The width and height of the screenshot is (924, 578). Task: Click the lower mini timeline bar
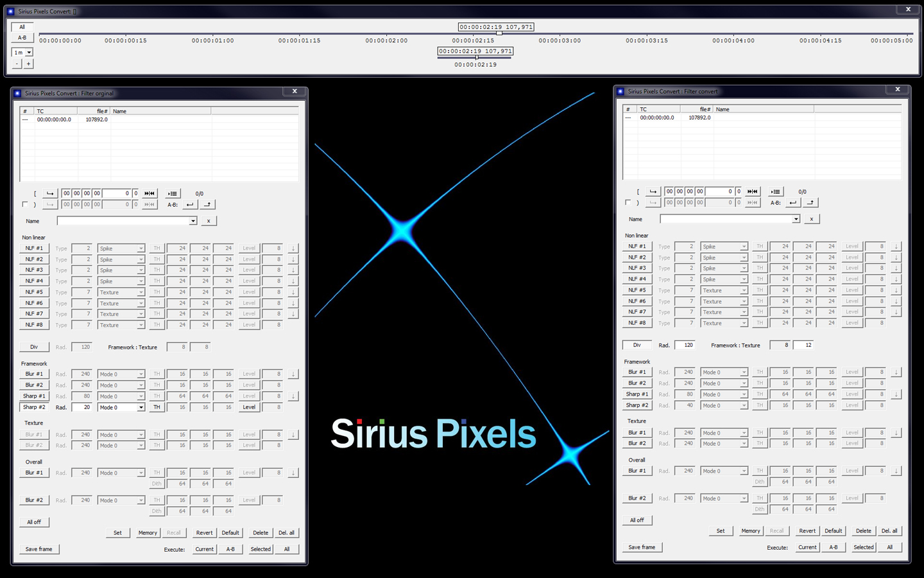[474, 58]
